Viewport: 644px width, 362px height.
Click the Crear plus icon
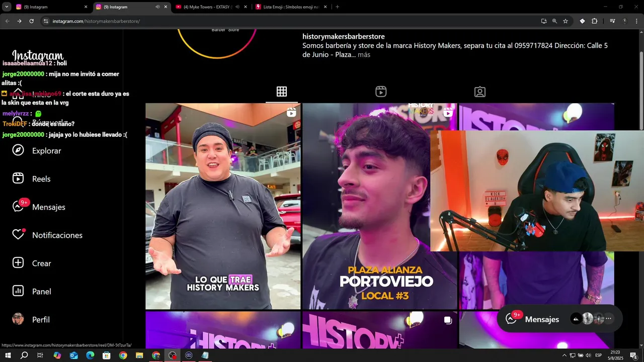[18, 263]
